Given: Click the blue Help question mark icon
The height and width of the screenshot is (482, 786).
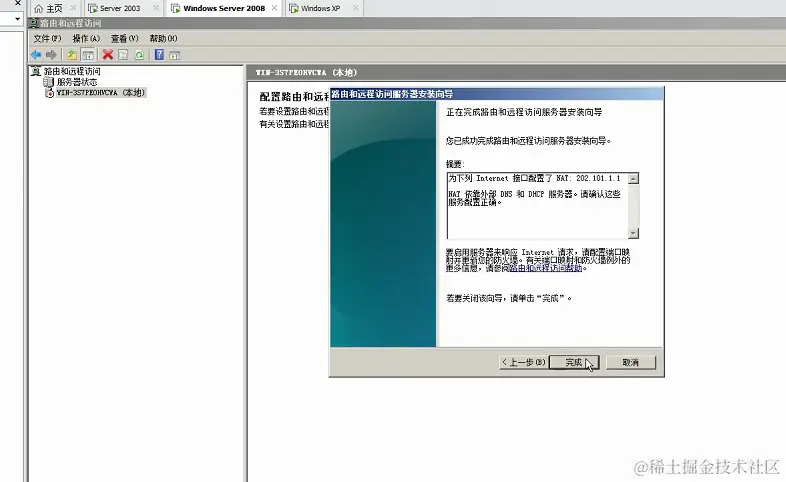Looking at the screenshot, I should click(159, 55).
